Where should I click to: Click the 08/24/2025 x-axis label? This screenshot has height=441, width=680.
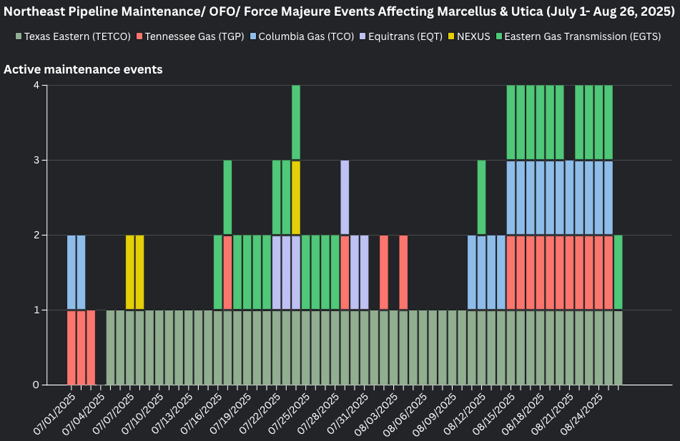(x=582, y=414)
